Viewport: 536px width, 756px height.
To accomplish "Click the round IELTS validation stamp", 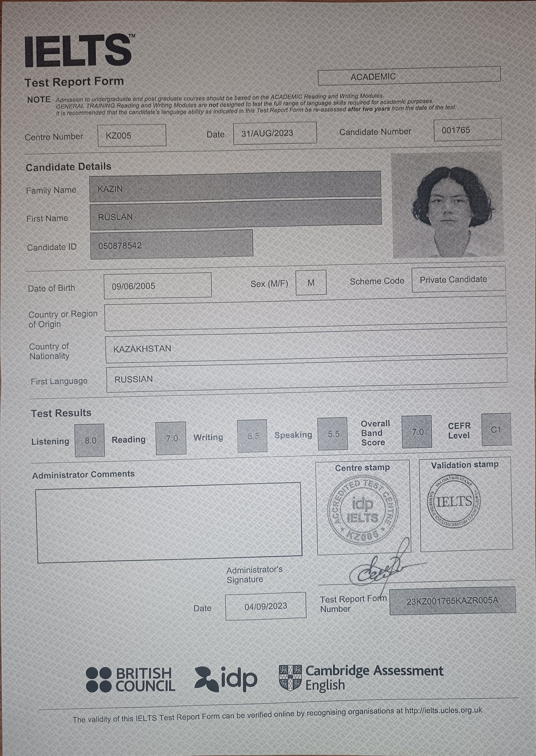I will pos(454,501).
